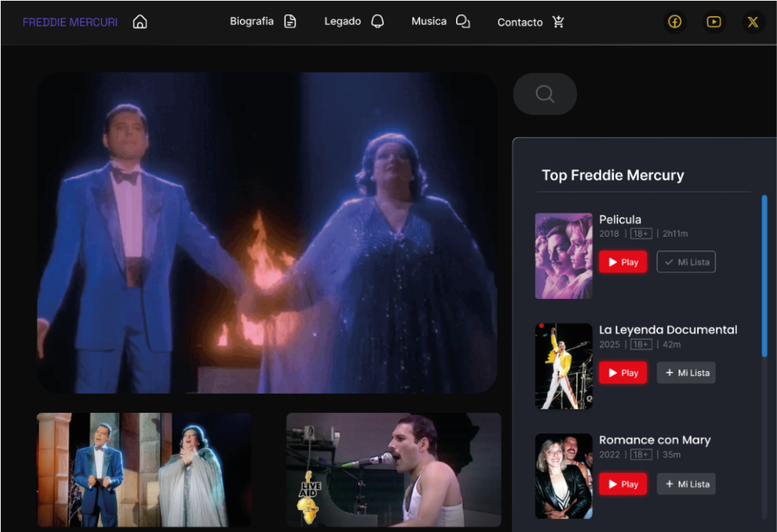Add Romance con Mary to Mi Lista
The height and width of the screenshot is (532, 777).
click(x=686, y=484)
